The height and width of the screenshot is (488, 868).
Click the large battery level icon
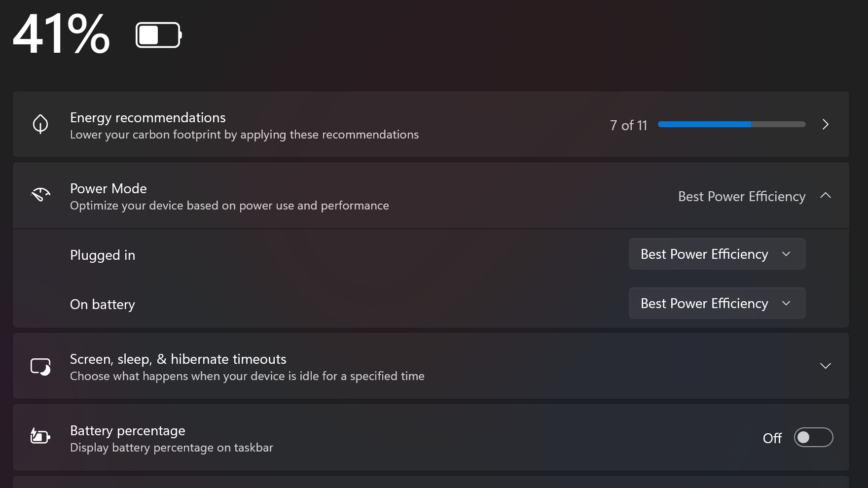coord(159,35)
